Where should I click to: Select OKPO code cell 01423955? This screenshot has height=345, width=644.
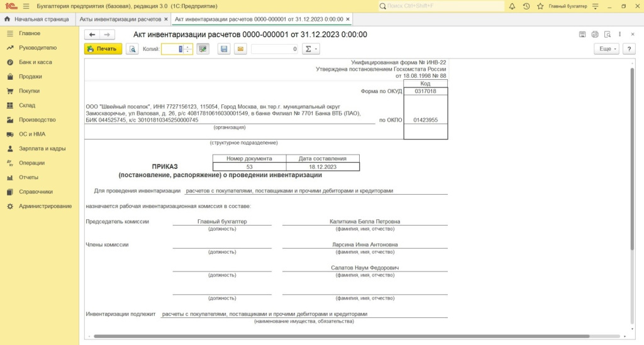coord(426,120)
